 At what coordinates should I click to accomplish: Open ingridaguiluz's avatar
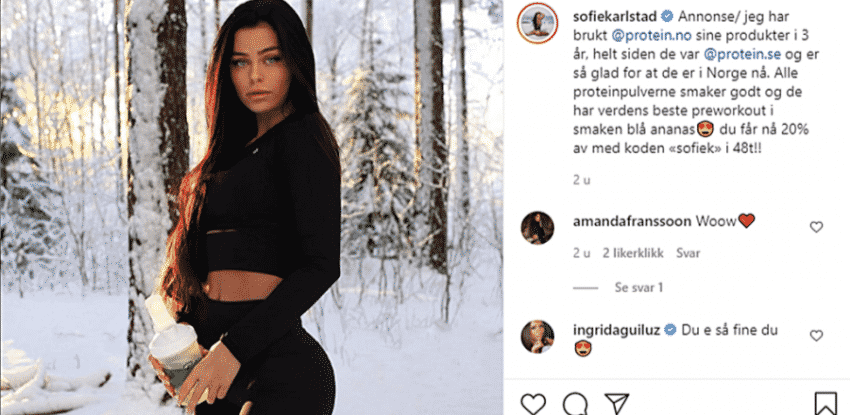click(x=537, y=336)
